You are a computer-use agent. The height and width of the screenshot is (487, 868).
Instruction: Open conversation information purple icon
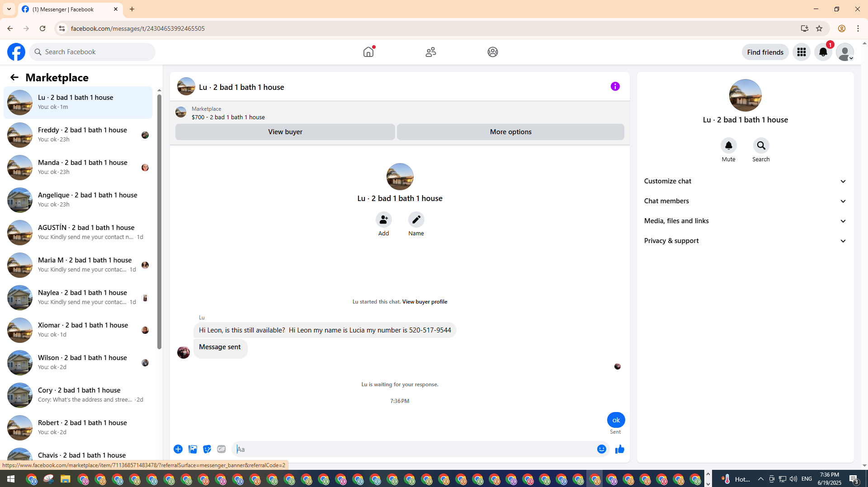click(x=615, y=86)
